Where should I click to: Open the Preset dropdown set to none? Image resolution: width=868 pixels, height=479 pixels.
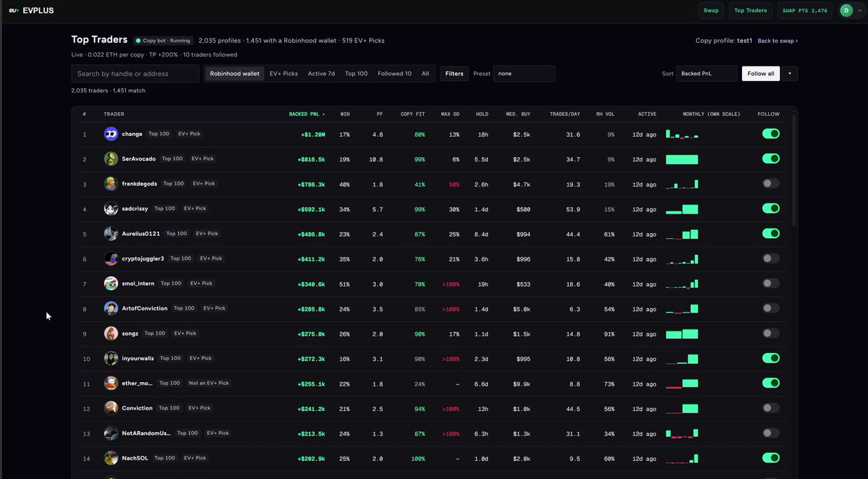click(524, 74)
